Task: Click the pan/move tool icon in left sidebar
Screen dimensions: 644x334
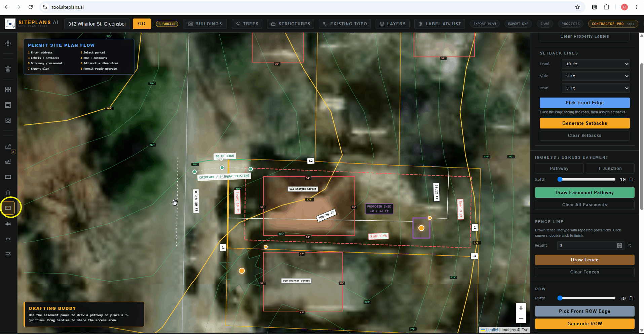Action: (x=8, y=43)
